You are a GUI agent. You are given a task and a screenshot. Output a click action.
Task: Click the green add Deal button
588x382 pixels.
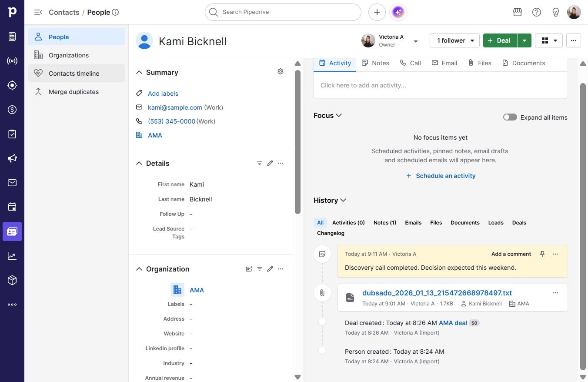point(500,40)
